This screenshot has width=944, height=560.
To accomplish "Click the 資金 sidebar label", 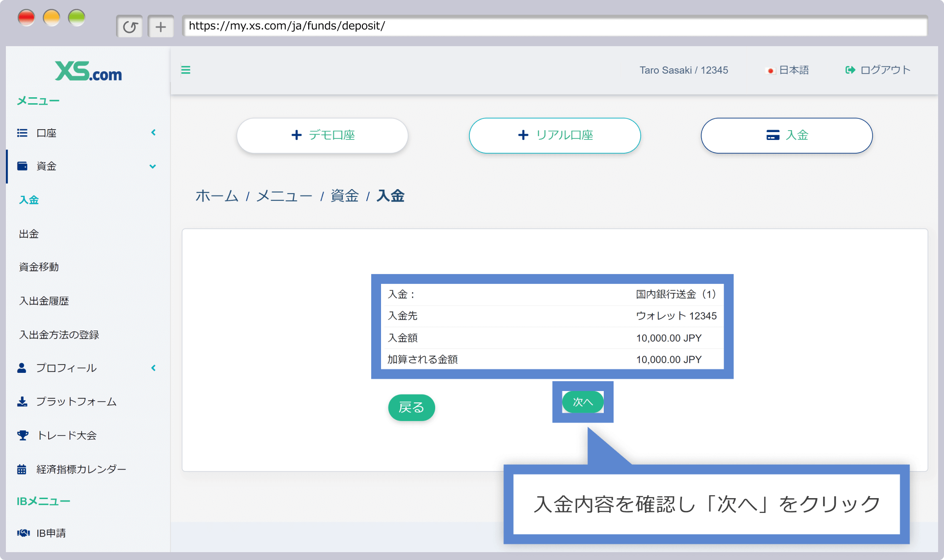I will [47, 166].
